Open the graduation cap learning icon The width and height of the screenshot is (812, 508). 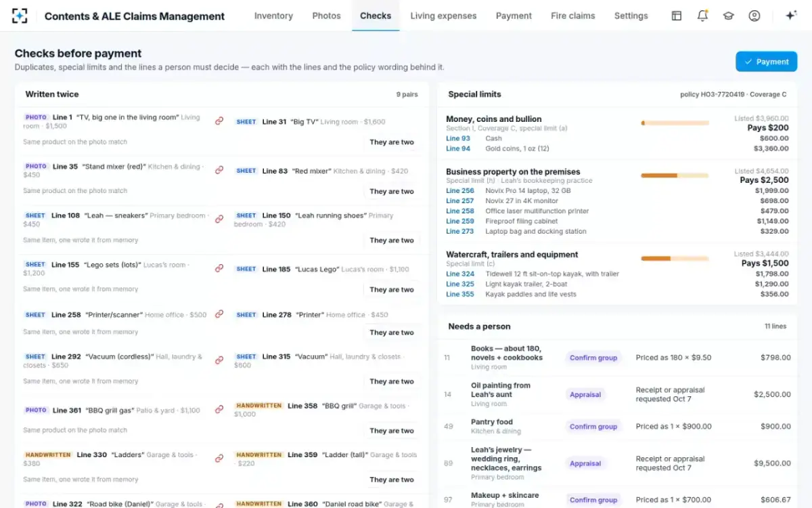click(x=728, y=16)
